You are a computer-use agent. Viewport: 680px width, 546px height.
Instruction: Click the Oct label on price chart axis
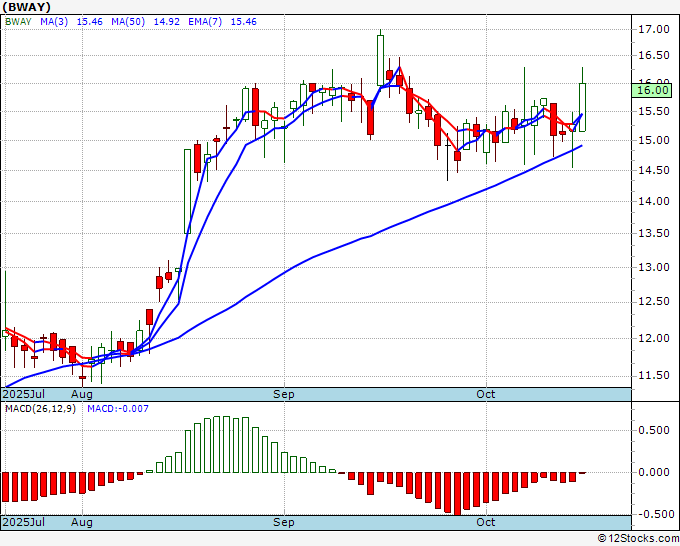487,395
